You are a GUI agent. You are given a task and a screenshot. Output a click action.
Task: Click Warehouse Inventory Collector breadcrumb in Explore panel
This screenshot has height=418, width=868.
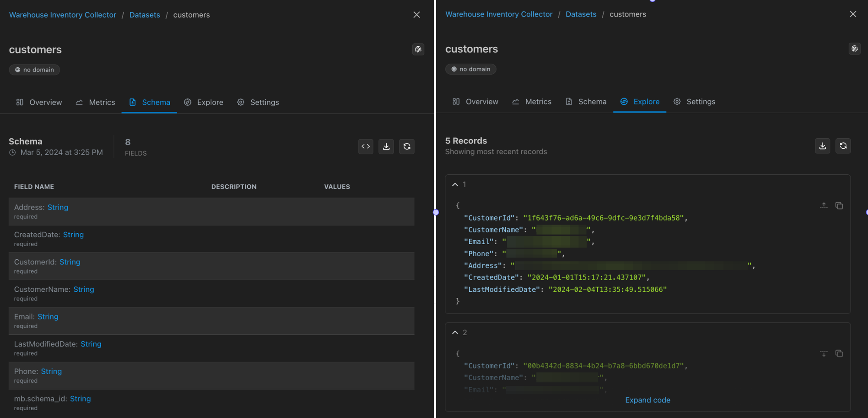point(499,14)
